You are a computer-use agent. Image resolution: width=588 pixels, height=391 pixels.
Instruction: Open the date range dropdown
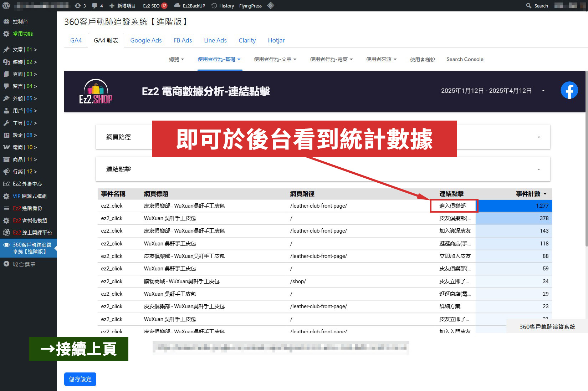(x=543, y=91)
